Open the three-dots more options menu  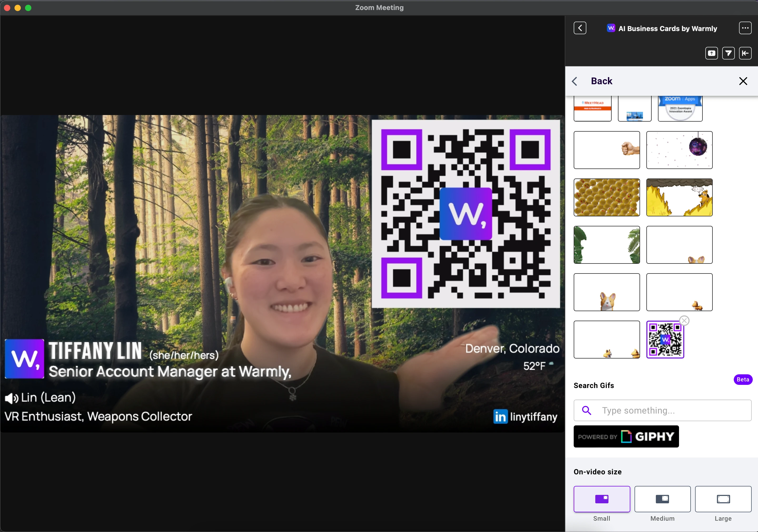click(x=745, y=28)
